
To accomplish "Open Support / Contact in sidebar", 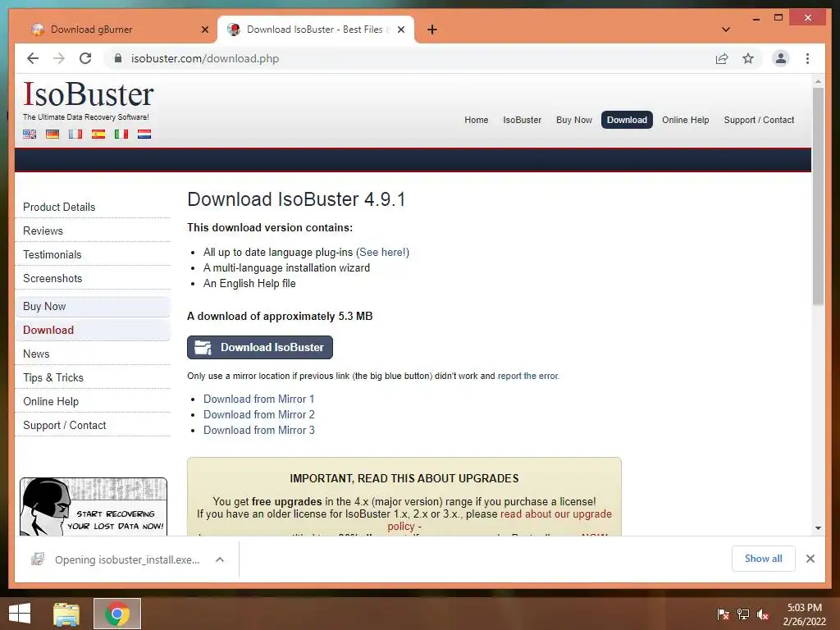I will coord(64,426).
